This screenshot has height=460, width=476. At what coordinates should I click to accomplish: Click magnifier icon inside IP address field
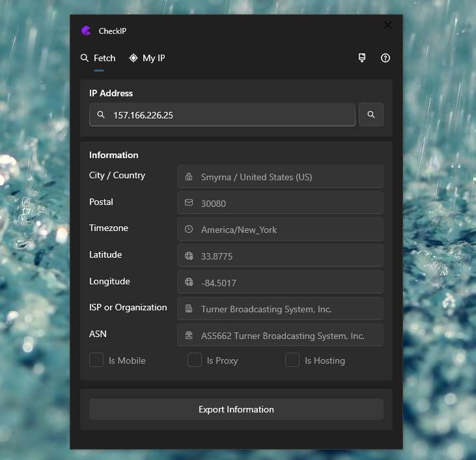(x=101, y=115)
